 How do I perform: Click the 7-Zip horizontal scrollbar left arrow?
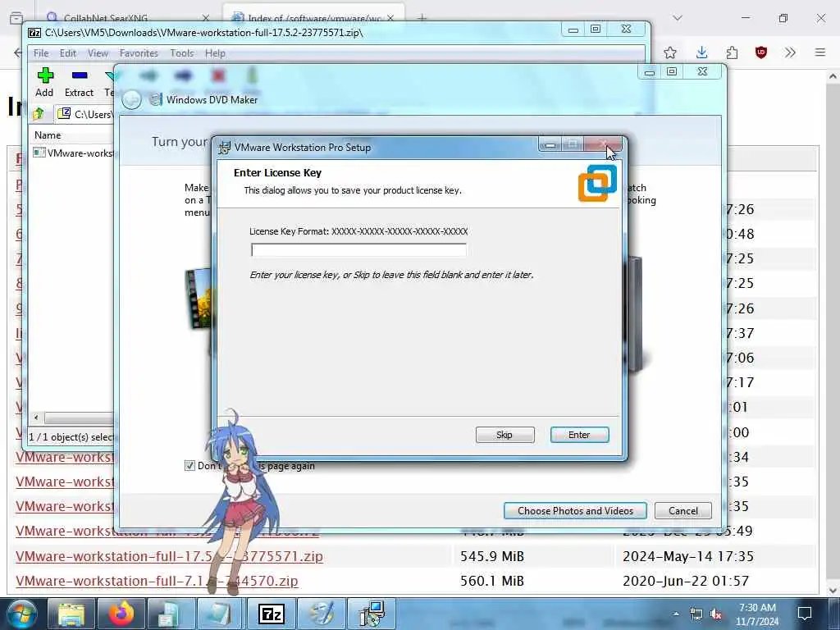click(x=36, y=418)
